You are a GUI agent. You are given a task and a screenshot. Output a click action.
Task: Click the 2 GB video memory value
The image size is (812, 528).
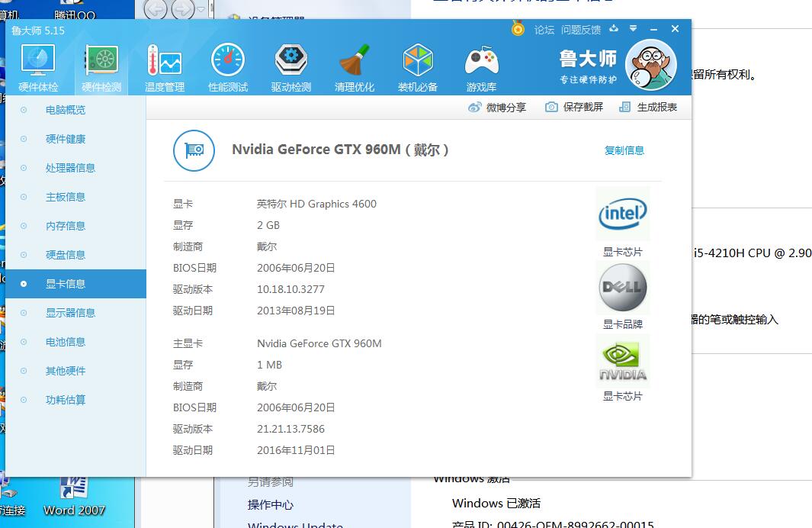[268, 225]
